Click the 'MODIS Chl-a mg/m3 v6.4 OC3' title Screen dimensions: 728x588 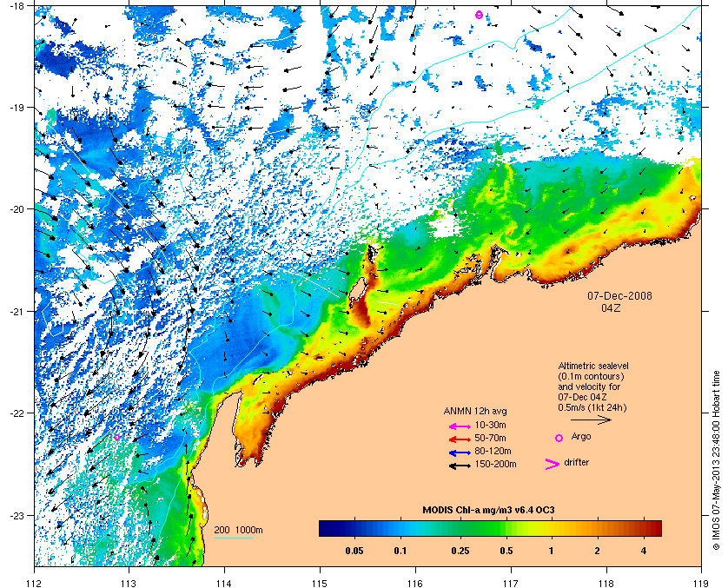point(488,511)
